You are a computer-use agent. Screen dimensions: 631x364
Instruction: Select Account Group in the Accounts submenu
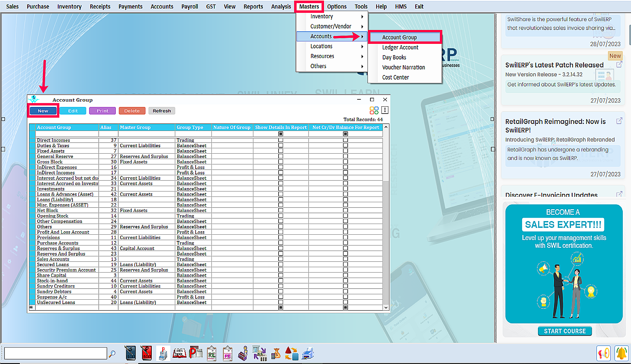[405, 37]
